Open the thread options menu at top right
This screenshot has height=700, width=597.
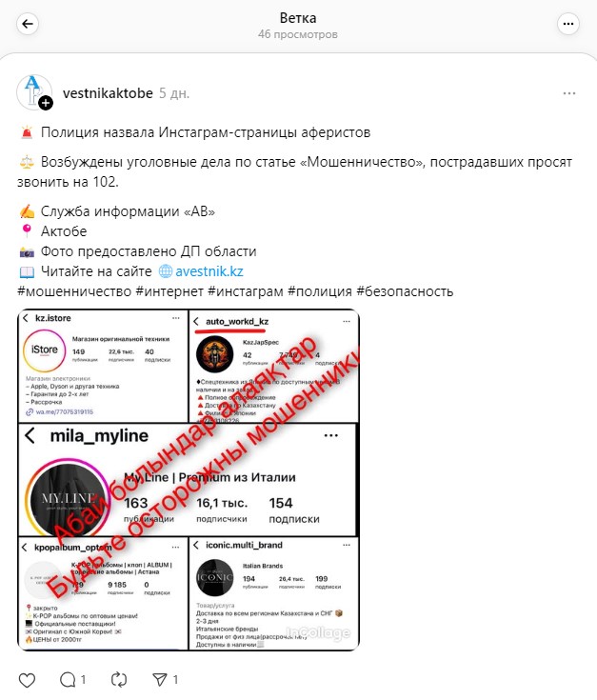tap(568, 24)
